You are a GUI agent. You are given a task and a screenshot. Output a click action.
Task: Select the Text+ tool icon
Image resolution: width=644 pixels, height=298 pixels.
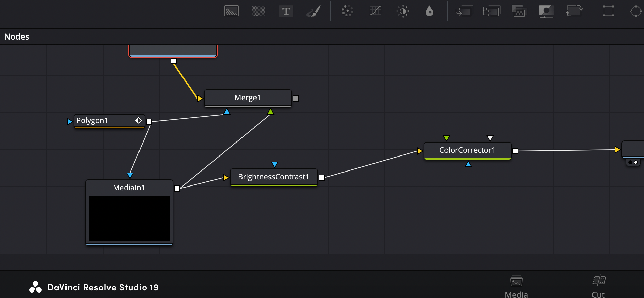point(286,11)
